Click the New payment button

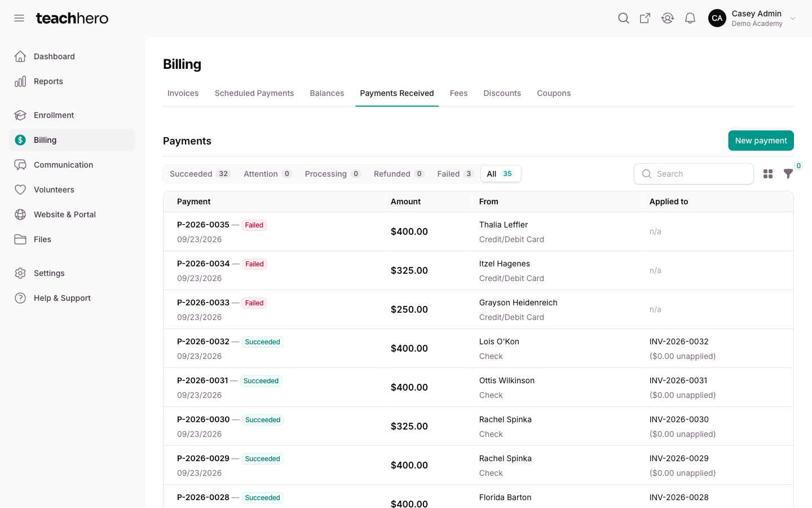[761, 141]
